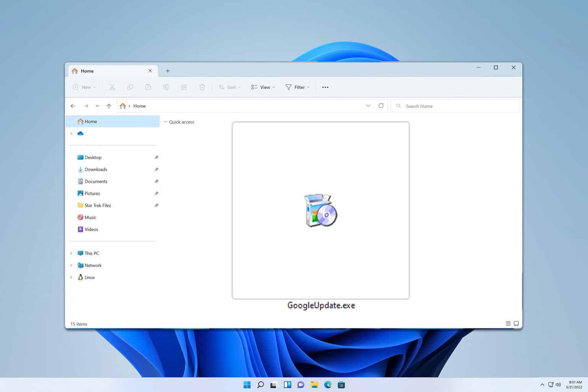The image size is (588, 392).
Task: Open the Sort dropdown menu
Action: pyautogui.click(x=230, y=87)
